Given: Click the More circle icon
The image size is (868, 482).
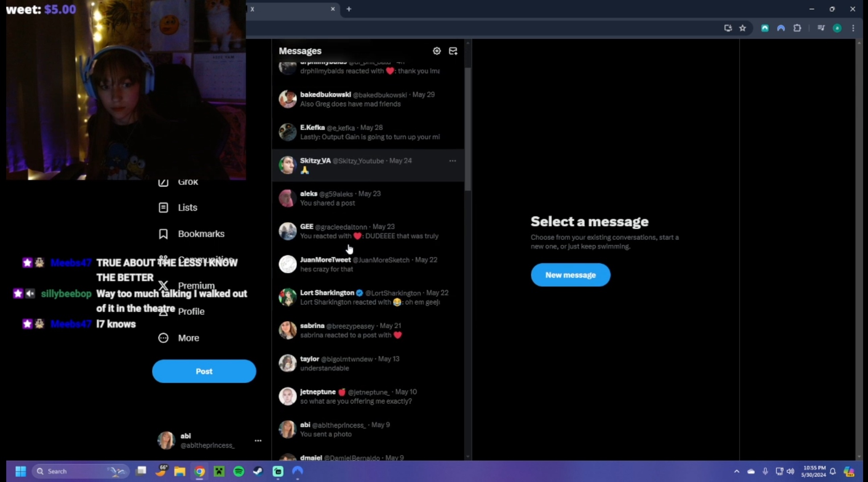Looking at the screenshot, I should tap(163, 338).
